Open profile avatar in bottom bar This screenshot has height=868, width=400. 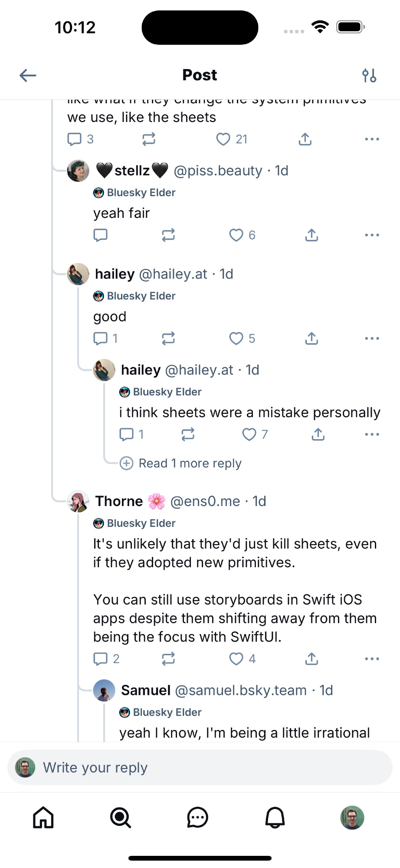point(352,818)
